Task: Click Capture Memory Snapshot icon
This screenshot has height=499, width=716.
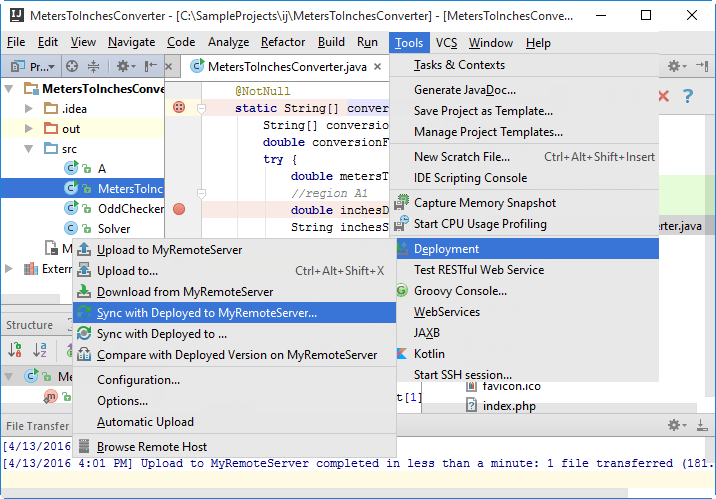Action: (x=402, y=202)
